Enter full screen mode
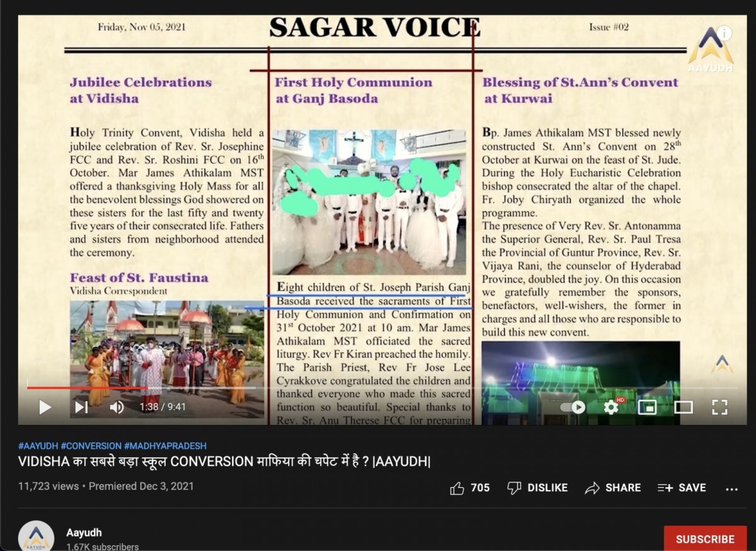The height and width of the screenshot is (551, 756). (719, 407)
